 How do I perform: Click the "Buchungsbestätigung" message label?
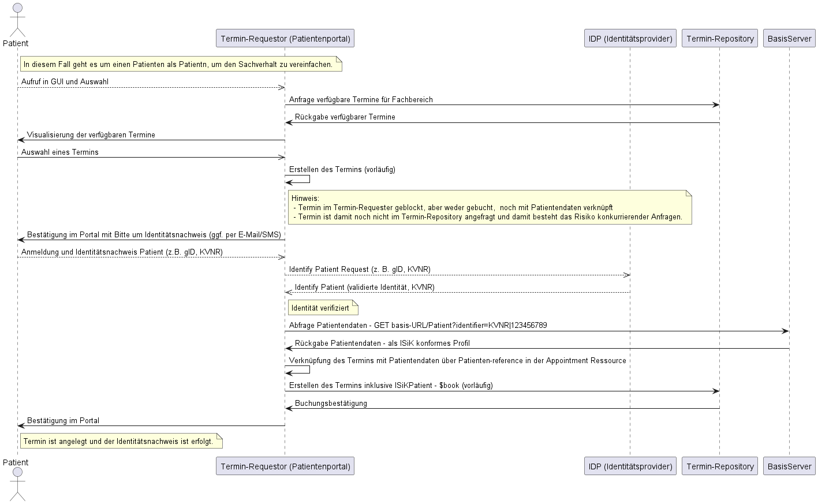click(x=331, y=404)
